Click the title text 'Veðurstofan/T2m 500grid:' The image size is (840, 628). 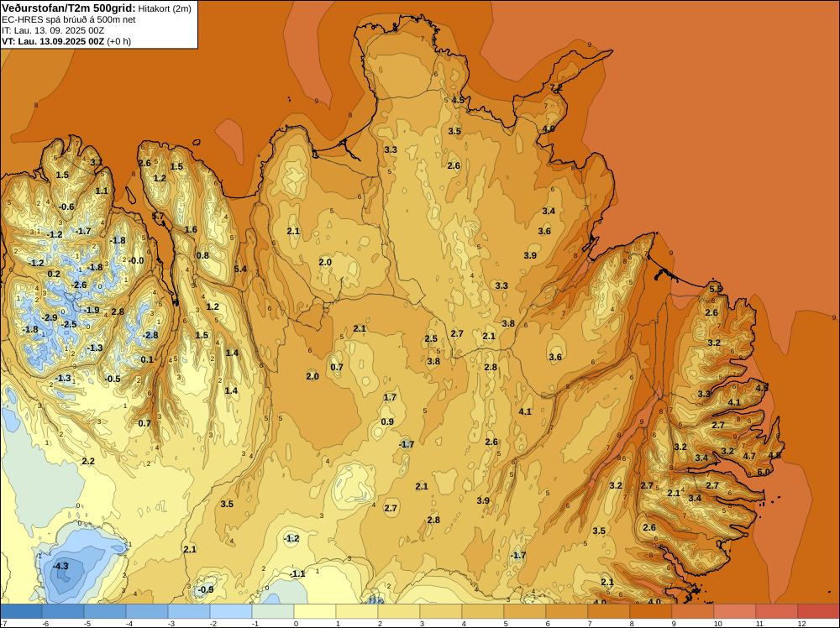(x=69, y=8)
